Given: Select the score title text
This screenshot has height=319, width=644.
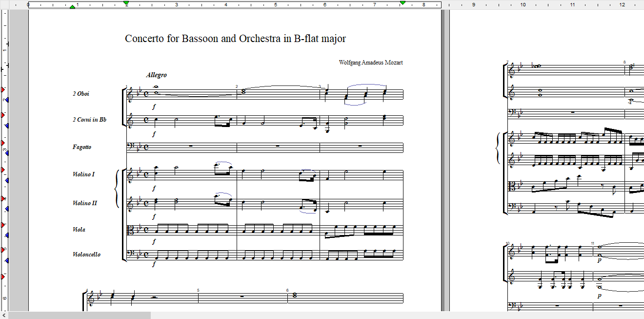Looking at the screenshot, I should pos(235,39).
